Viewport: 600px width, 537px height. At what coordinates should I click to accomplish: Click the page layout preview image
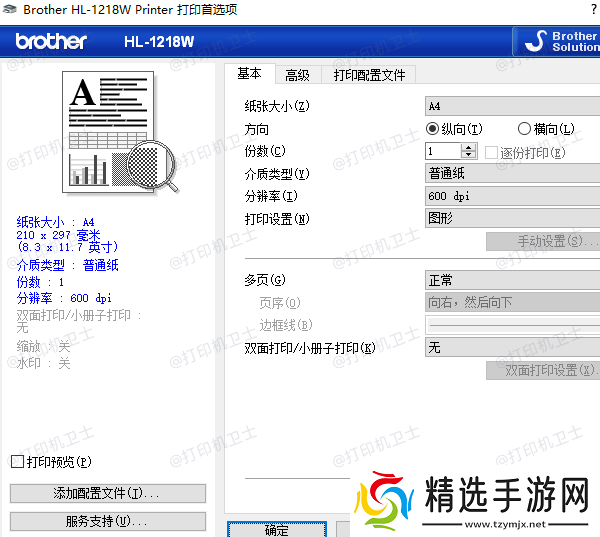[x=112, y=133]
